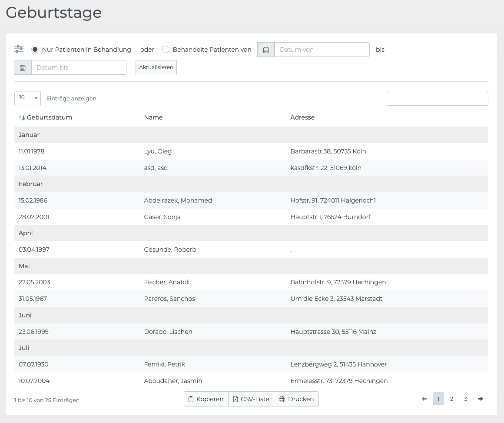The width and height of the screenshot is (504, 423).
Task: Click the table search field
Action: click(x=437, y=98)
